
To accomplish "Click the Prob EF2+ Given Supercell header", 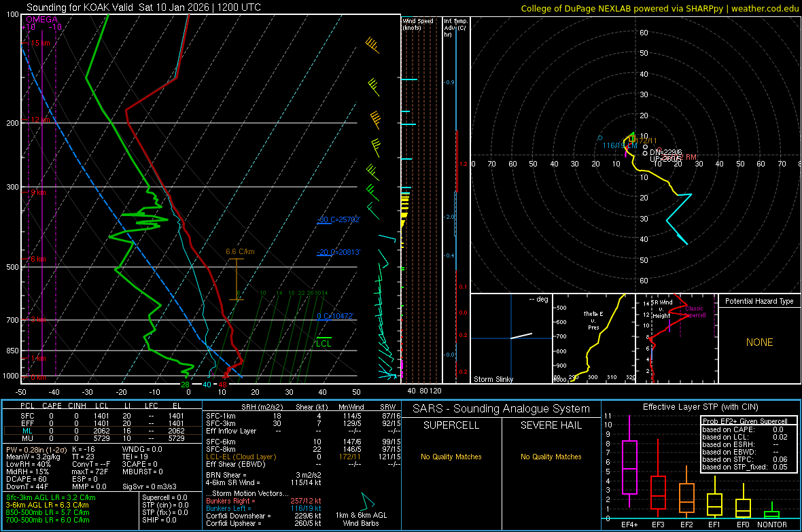I will pyautogui.click(x=745, y=421).
